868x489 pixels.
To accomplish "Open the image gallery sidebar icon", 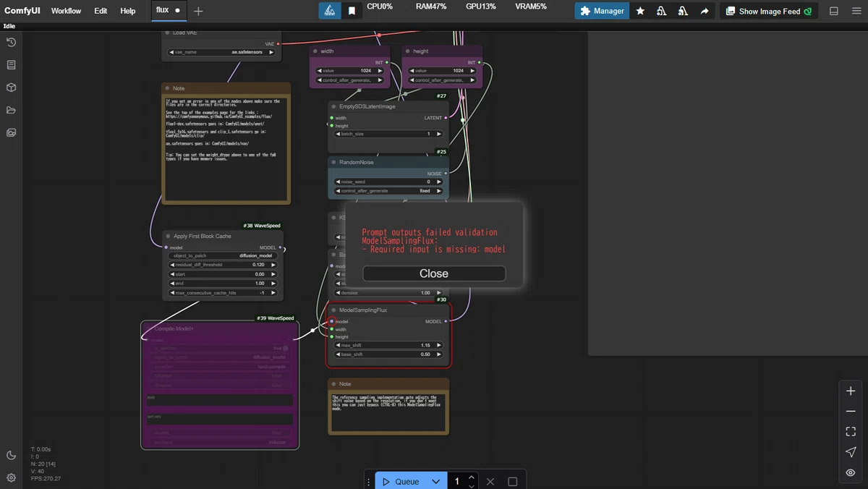I will (11, 132).
